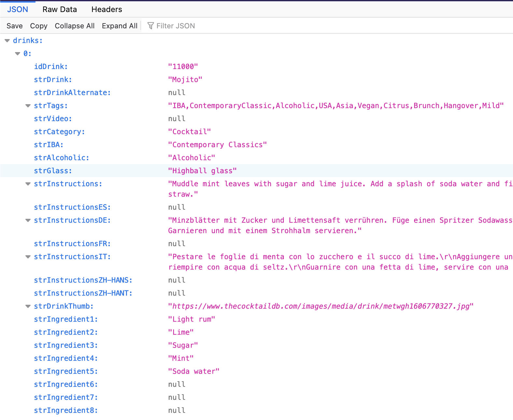Click Expand All in the toolbar
This screenshot has width=513, height=420.
[119, 26]
